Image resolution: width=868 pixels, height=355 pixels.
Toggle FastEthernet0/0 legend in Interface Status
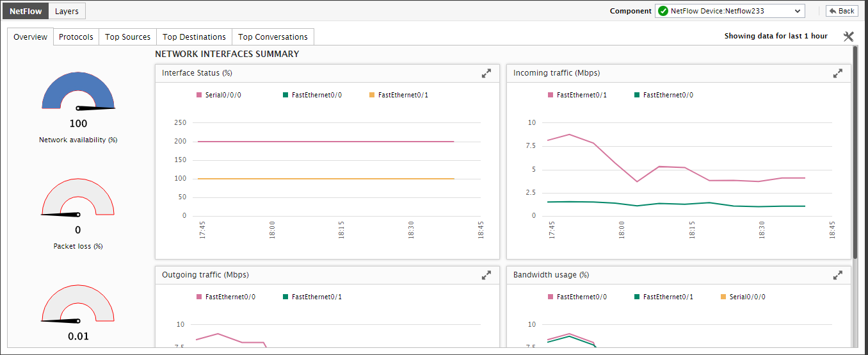[312, 95]
